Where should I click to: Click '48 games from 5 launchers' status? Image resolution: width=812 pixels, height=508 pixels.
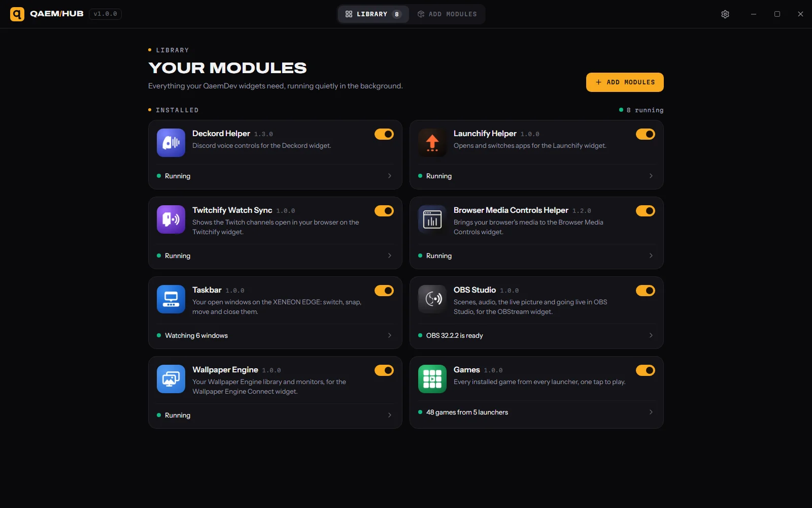tap(467, 412)
